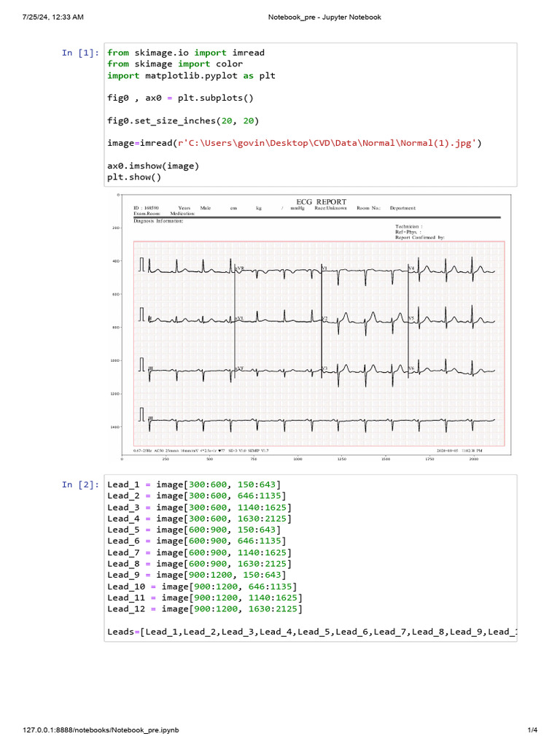
Task: Click the Lead_1 slice assignment line
Action: click(194, 484)
